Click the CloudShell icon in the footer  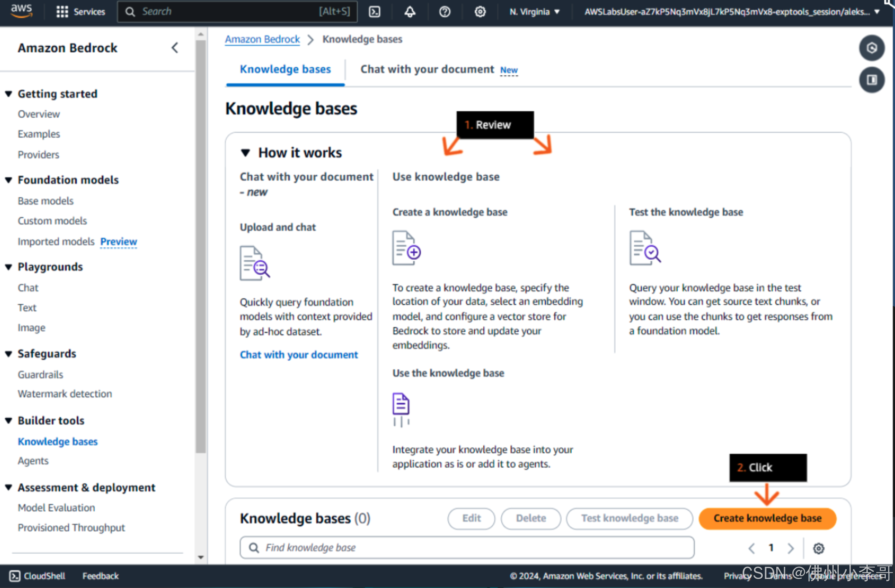coord(15,576)
